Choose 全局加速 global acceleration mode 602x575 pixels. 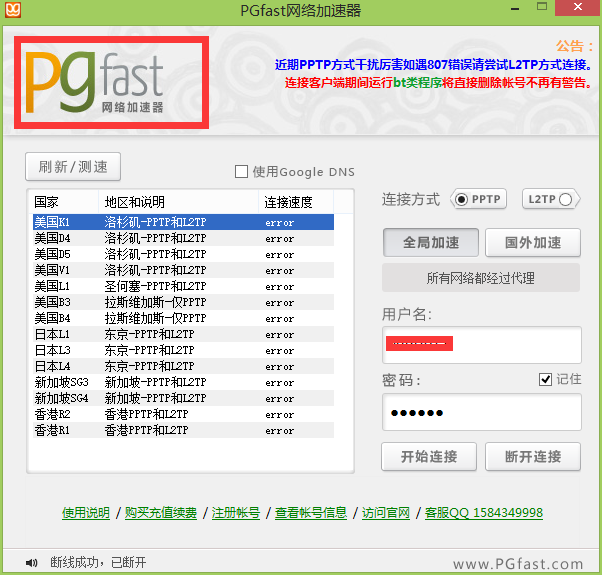[x=431, y=243]
